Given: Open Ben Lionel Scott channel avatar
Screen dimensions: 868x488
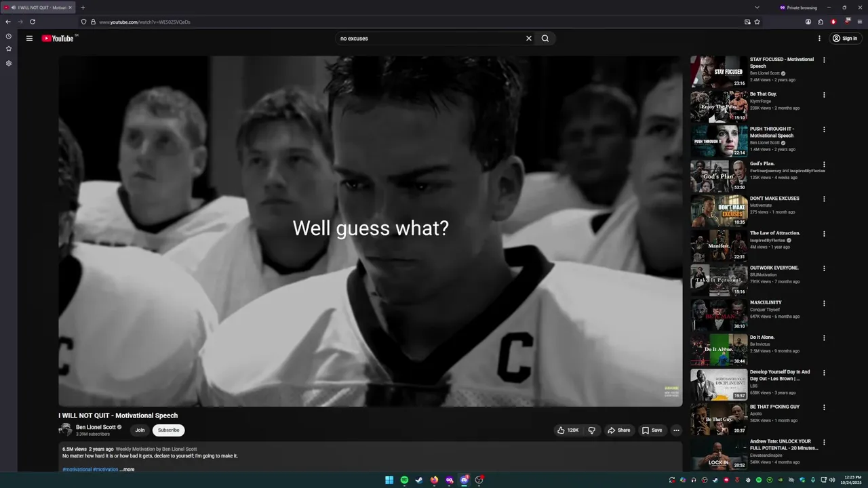Looking at the screenshot, I should pos(65,430).
